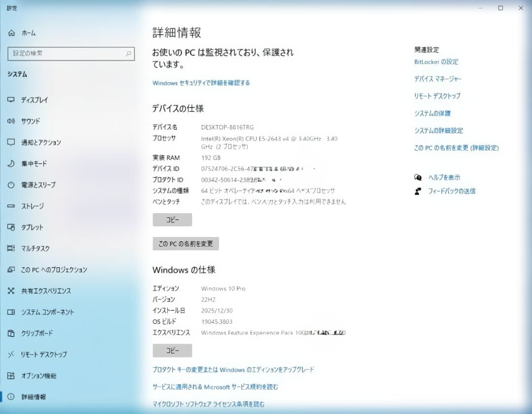Open 通知とアクション settings page

tap(41, 142)
